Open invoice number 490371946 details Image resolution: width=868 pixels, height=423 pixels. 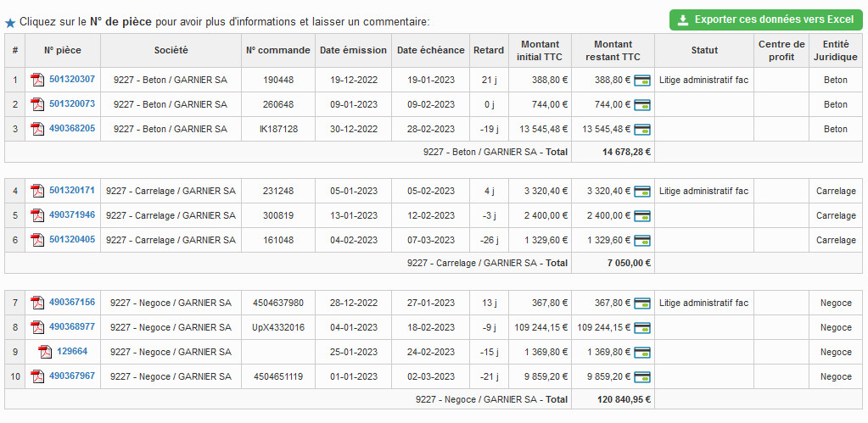pyautogui.click(x=72, y=215)
